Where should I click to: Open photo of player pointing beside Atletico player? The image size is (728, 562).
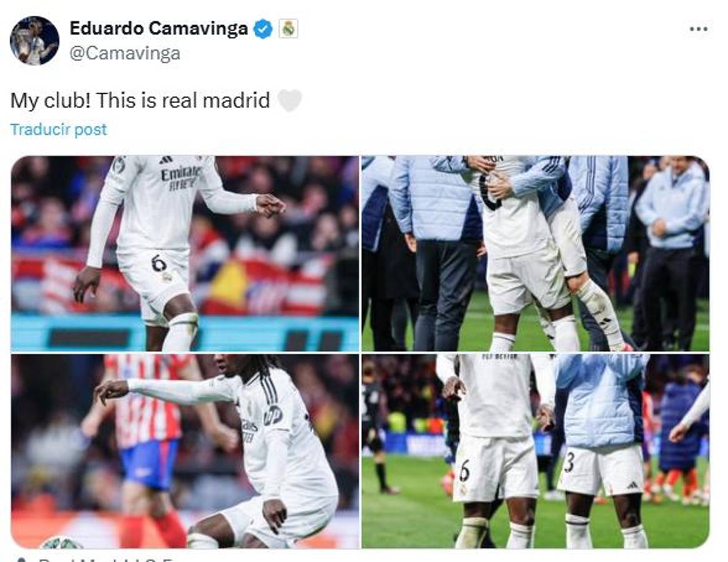point(185,451)
